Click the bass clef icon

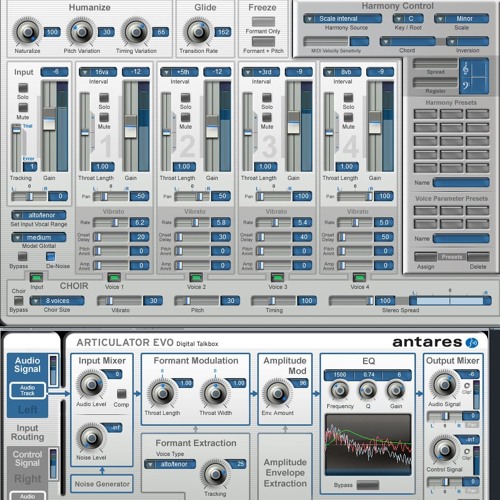[466, 86]
